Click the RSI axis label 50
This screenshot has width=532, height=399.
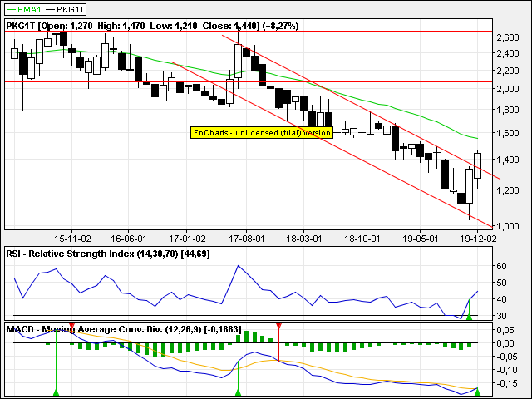click(501, 283)
